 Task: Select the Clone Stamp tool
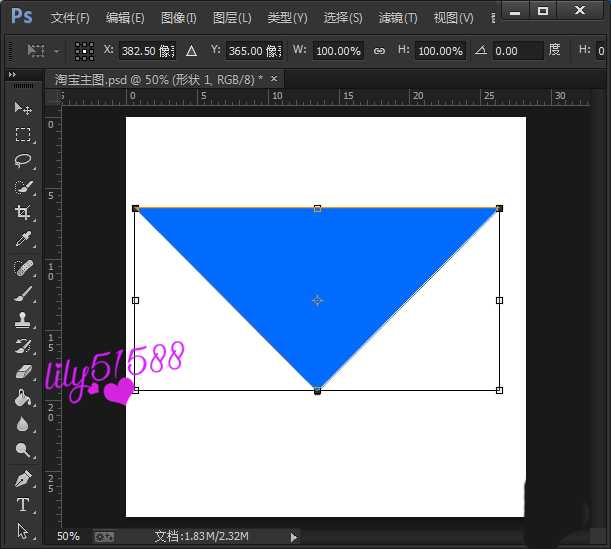click(x=23, y=320)
